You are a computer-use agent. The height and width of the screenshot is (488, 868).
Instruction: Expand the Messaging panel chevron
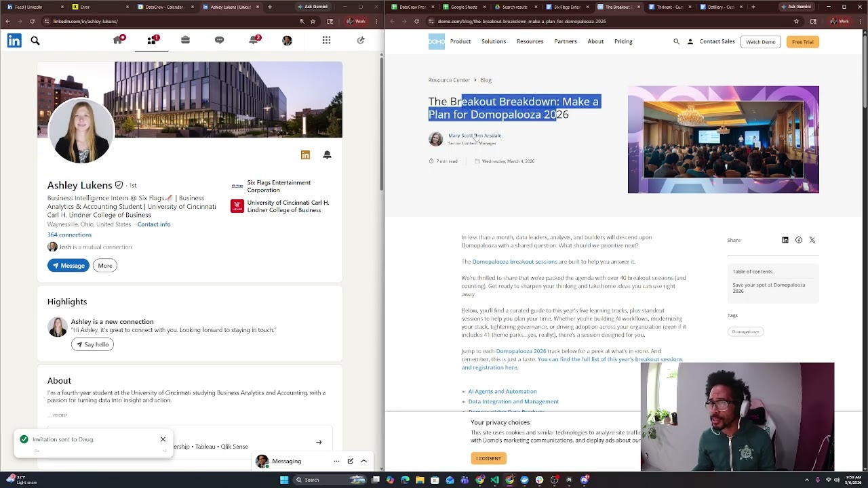click(363, 461)
